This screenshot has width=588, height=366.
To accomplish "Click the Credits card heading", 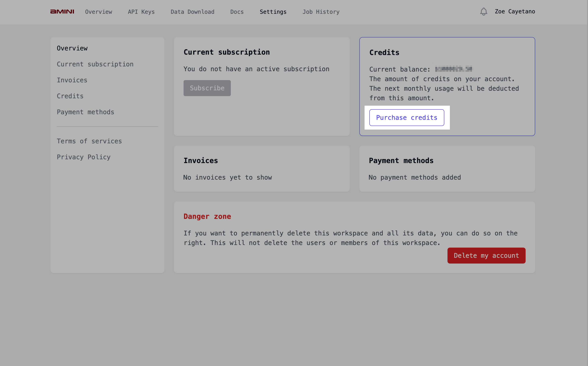I will click(384, 53).
